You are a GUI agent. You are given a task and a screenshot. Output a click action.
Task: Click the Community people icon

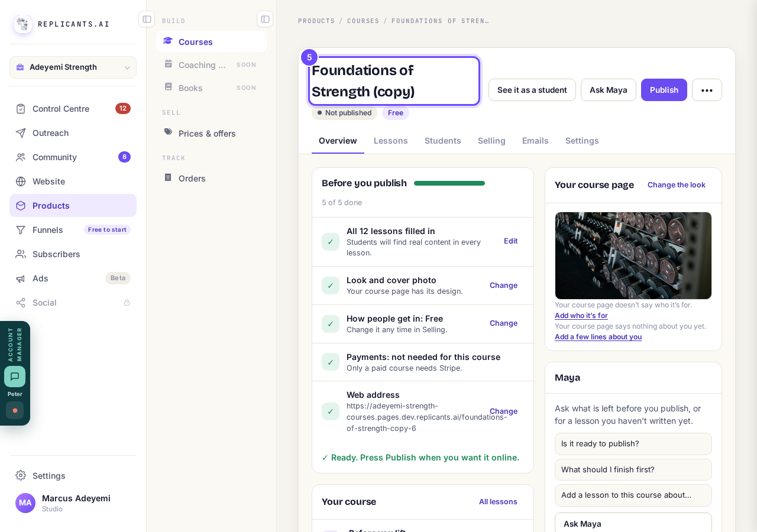21,157
